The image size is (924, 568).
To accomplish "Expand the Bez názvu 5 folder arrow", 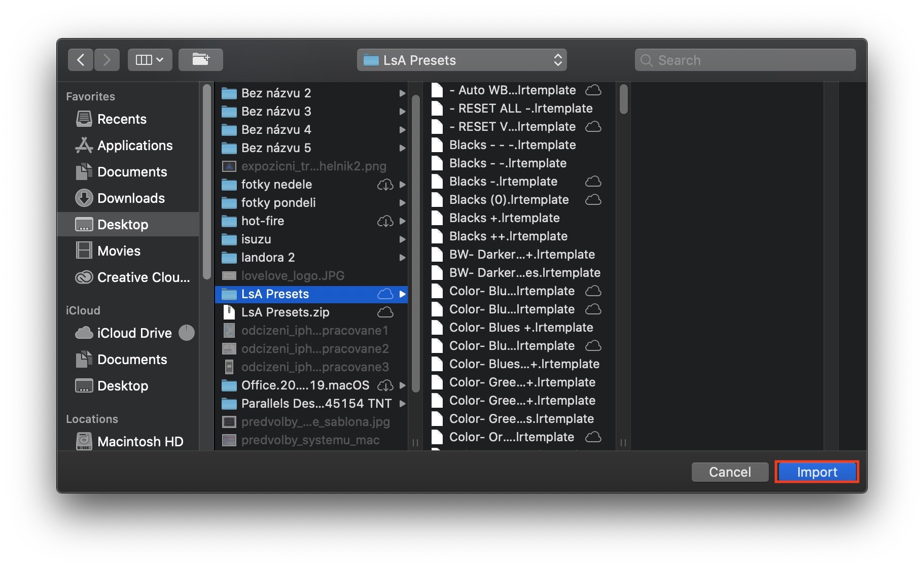I will pyautogui.click(x=402, y=148).
